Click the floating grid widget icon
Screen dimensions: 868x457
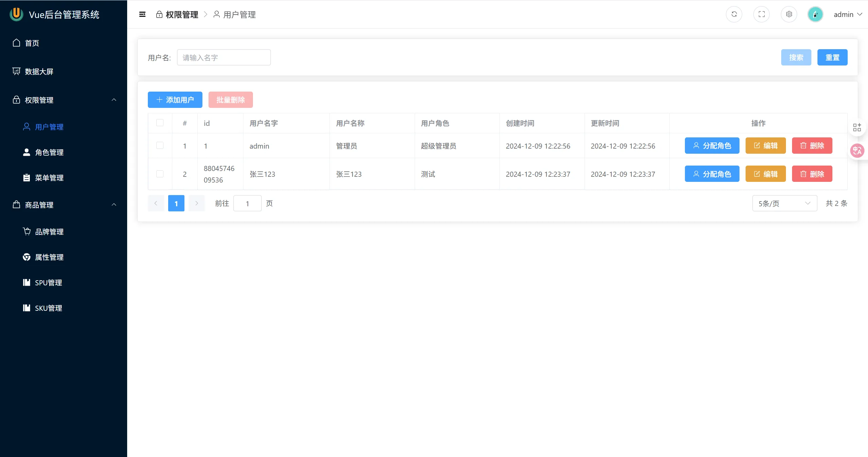coord(857,127)
